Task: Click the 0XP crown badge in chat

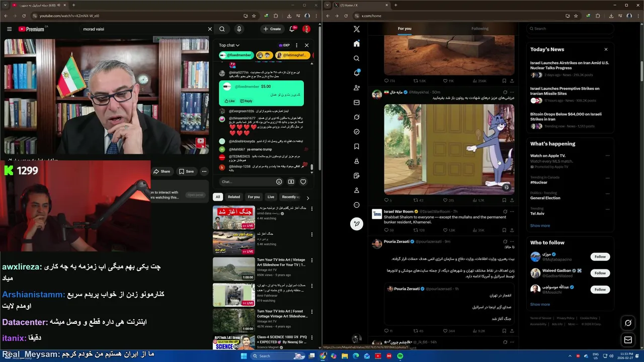Action: pos(284,45)
